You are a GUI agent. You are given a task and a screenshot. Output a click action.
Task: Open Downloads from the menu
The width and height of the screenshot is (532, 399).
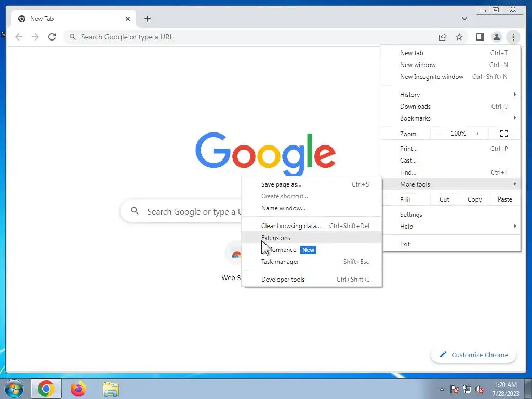coord(450,106)
